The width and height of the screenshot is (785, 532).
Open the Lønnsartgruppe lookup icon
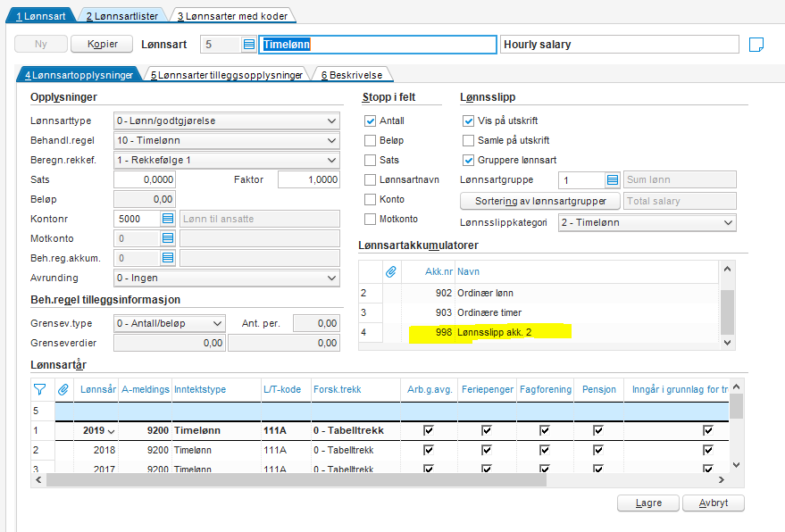coord(612,180)
